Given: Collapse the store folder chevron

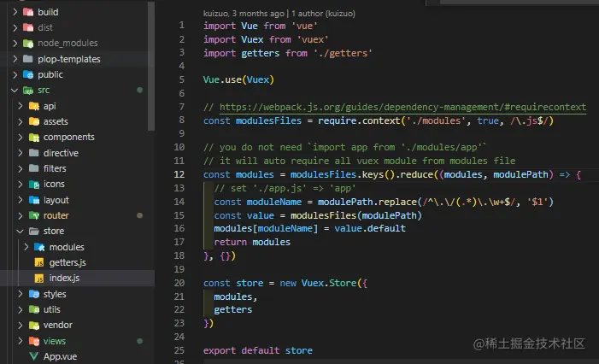Looking at the screenshot, I should tap(21, 231).
